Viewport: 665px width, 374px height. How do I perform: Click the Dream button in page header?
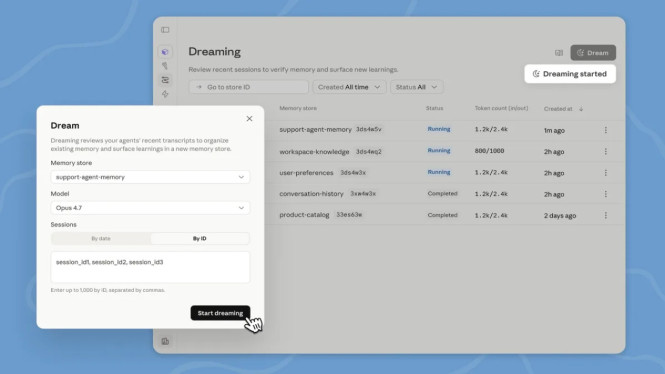pyautogui.click(x=593, y=53)
